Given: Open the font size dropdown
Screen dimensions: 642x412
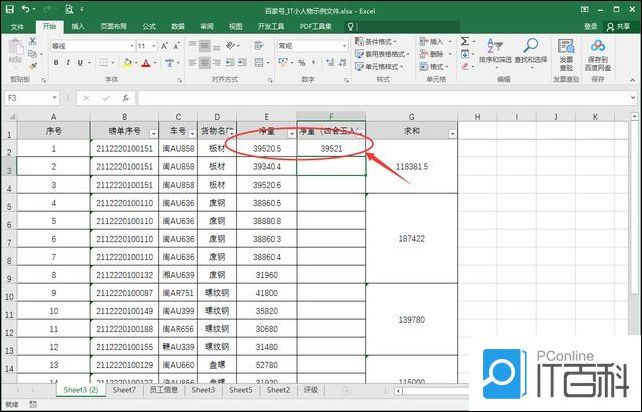Looking at the screenshot, I should (x=154, y=46).
